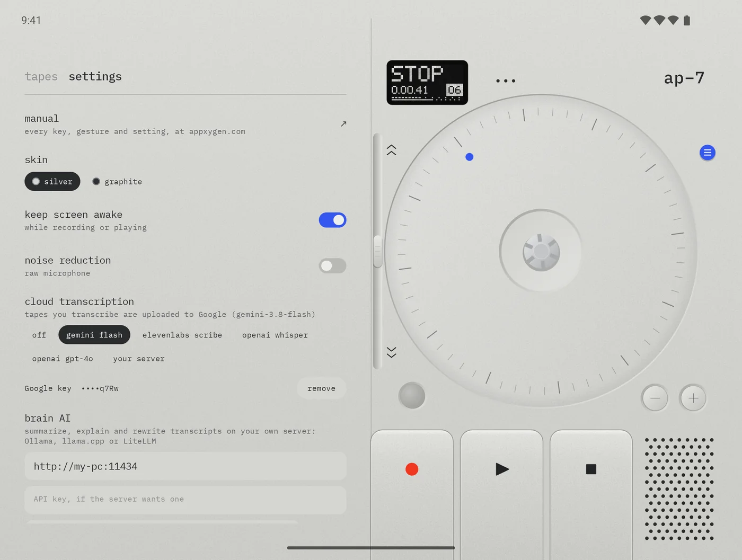This screenshot has height=560, width=742.
Task: Enable the noise reduction switch
Action: 332,265
